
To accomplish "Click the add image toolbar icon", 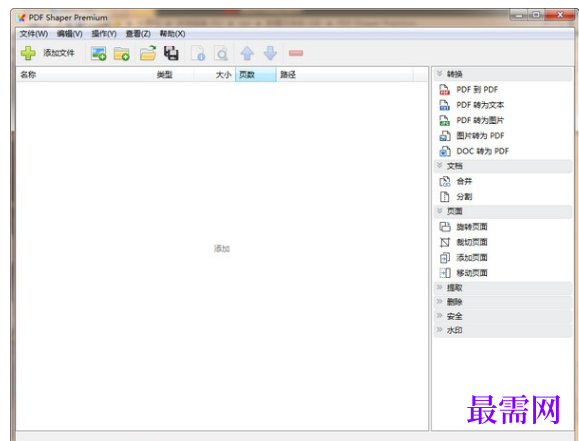I will (x=99, y=54).
